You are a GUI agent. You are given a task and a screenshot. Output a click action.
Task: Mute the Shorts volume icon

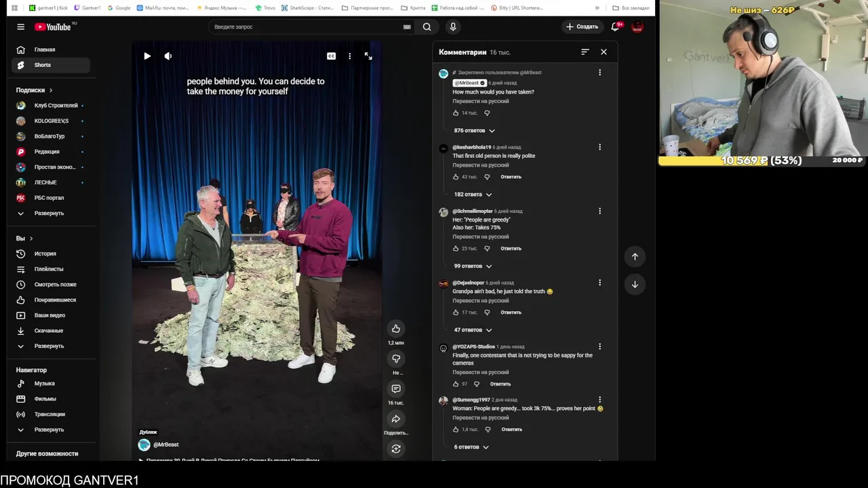168,56
